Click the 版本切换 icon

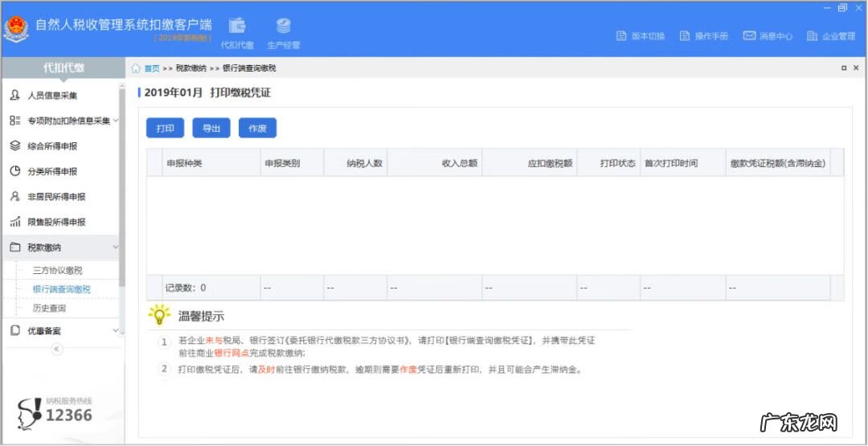[621, 36]
